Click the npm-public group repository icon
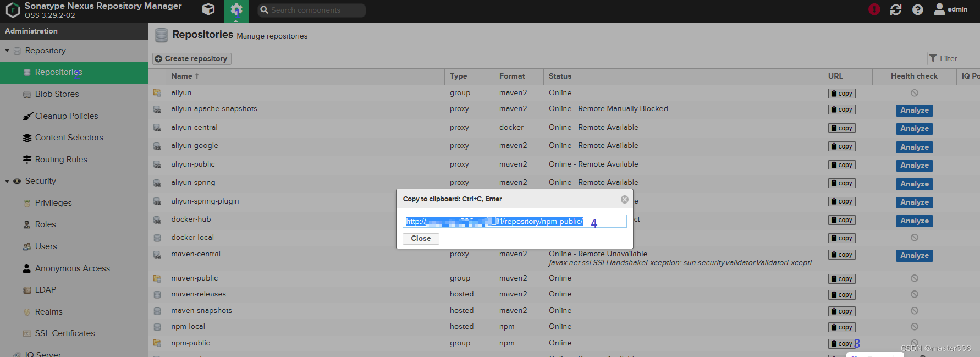 point(157,343)
